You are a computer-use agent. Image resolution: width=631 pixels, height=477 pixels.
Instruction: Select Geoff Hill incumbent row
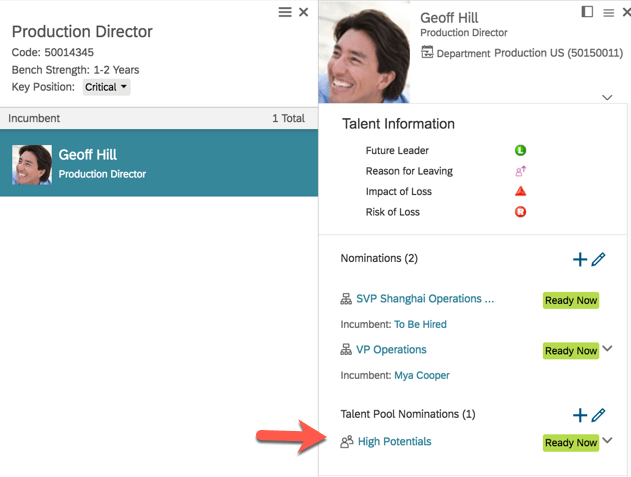pyautogui.click(x=159, y=164)
